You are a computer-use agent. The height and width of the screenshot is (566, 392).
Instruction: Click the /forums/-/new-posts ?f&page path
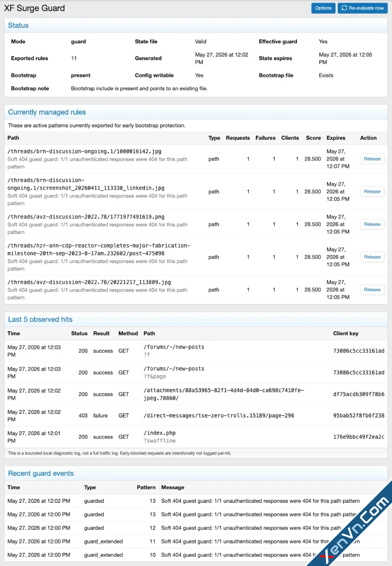click(x=174, y=372)
